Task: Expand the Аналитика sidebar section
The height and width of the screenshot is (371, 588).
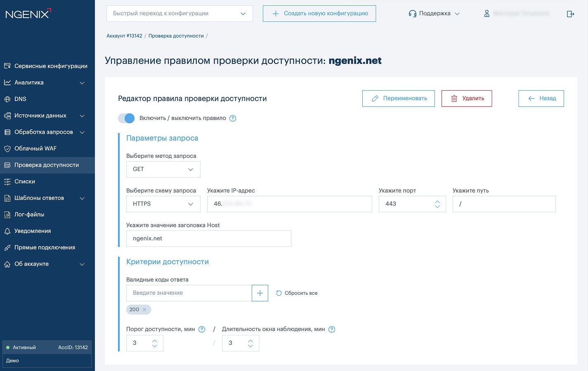Action: 45,82
